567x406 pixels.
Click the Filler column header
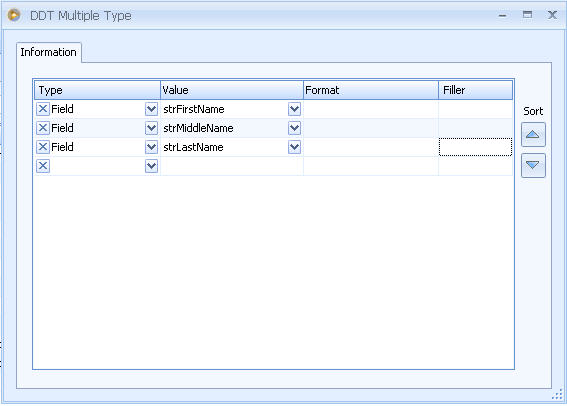pyautogui.click(x=476, y=90)
